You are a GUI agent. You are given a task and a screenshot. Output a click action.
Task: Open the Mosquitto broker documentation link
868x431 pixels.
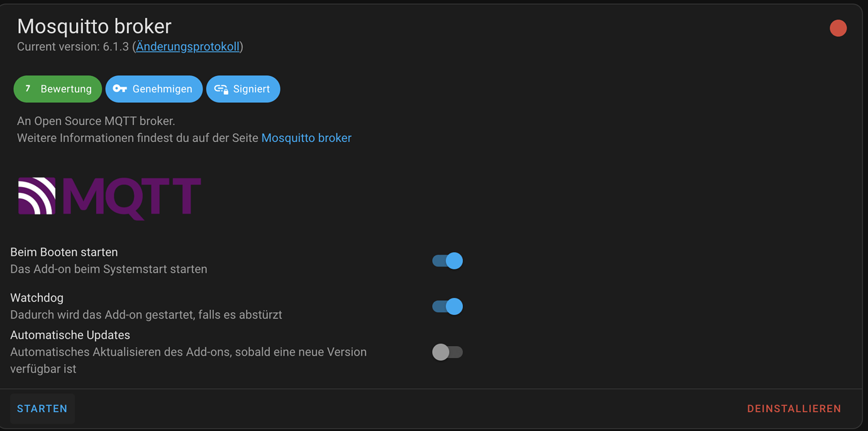tap(306, 138)
